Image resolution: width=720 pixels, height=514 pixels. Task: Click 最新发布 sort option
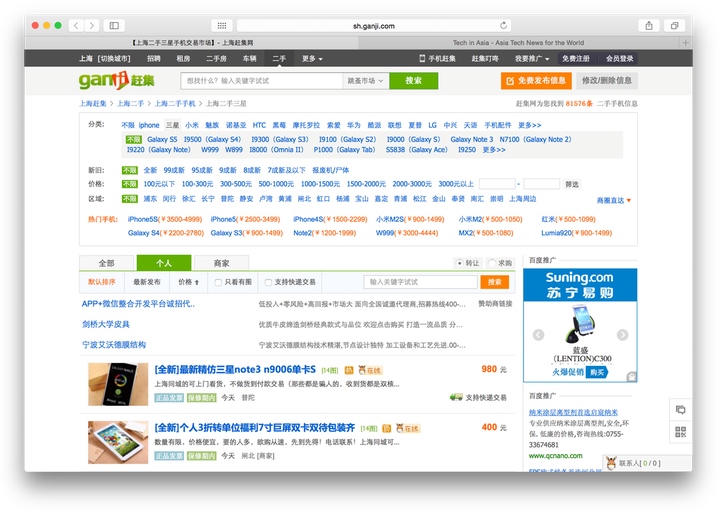click(x=147, y=282)
